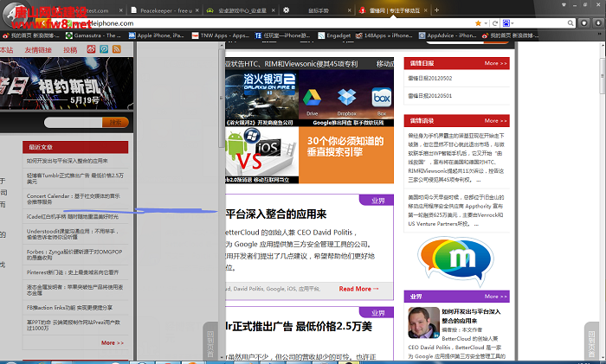Open the Weibo icon in left page header
The width and height of the screenshot is (606, 364).
(91, 49)
